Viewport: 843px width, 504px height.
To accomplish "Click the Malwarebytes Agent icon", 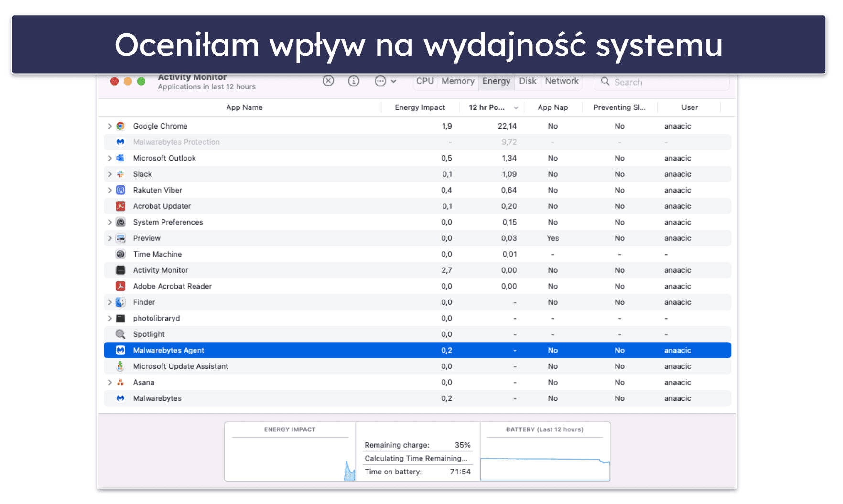I will (x=120, y=350).
